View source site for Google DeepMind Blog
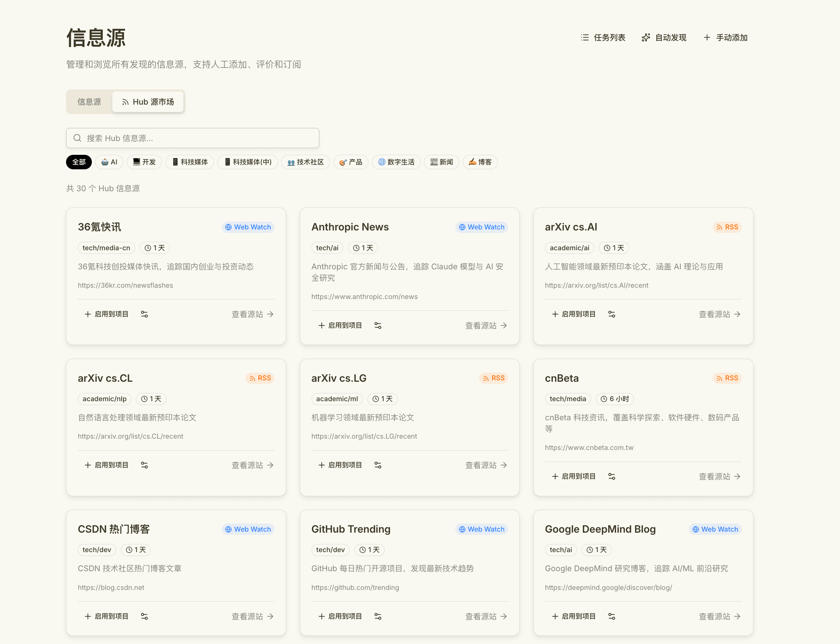The width and height of the screenshot is (840, 644). (x=720, y=616)
